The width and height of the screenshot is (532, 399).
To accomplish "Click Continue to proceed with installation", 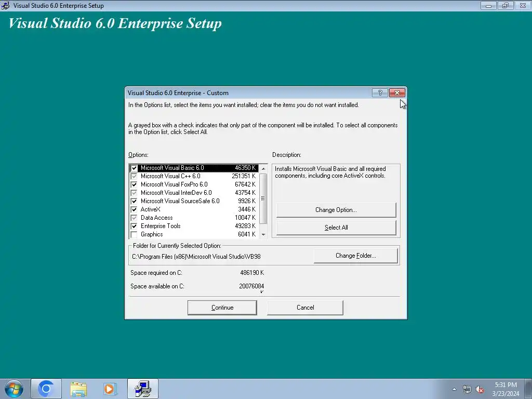I will pyautogui.click(x=222, y=308).
